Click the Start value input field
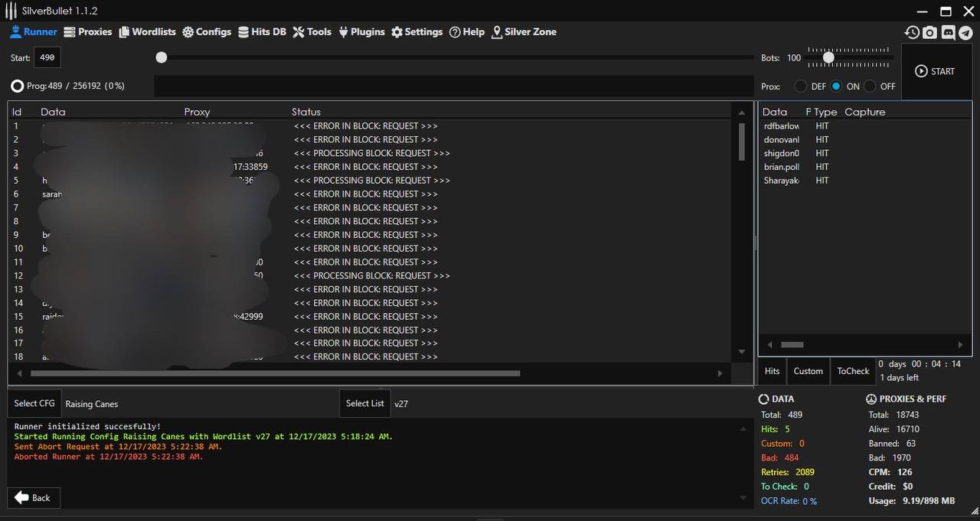Screen dimensions: 980x521 click(47, 57)
